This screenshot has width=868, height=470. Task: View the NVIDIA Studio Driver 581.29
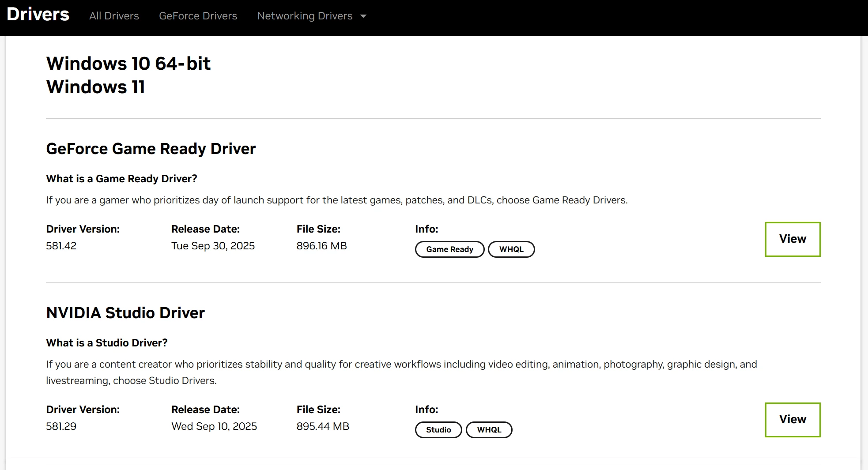793,420
